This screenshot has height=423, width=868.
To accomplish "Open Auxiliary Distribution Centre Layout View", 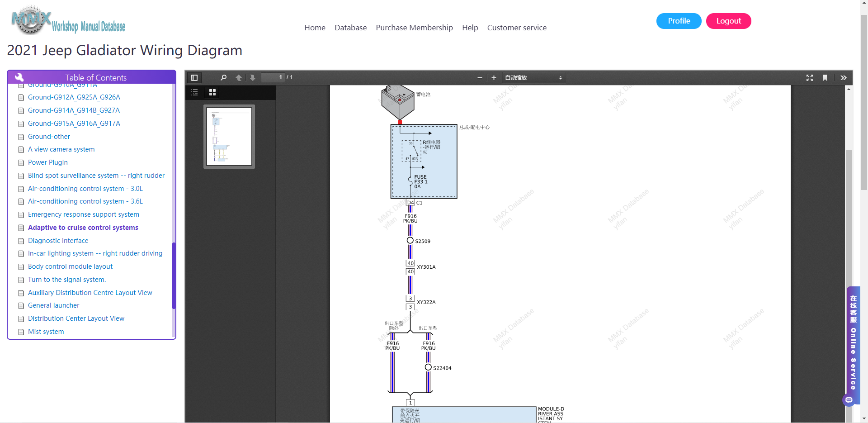I will 90,293.
